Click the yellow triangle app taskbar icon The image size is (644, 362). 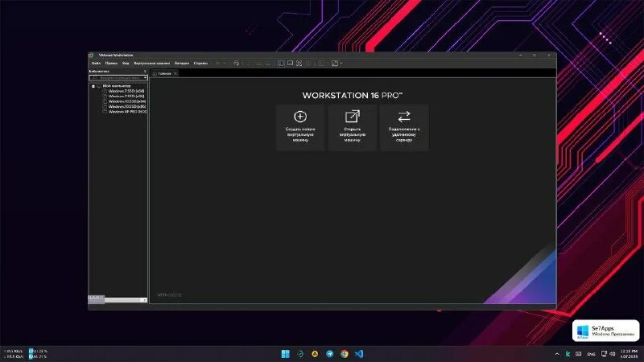coord(315,354)
